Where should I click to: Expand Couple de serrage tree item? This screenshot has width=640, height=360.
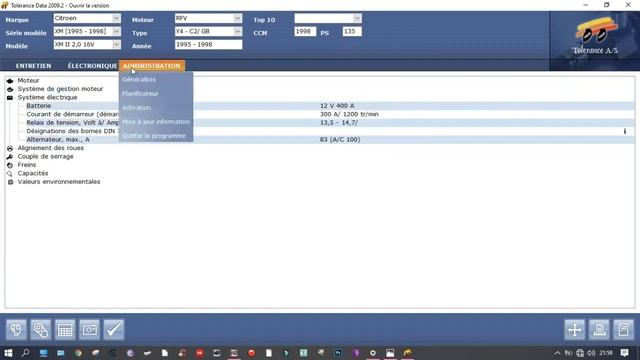45,157
